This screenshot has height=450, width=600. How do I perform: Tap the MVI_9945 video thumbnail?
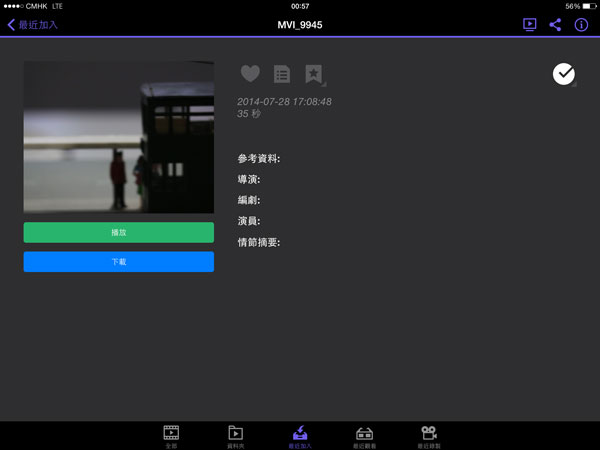point(119,137)
